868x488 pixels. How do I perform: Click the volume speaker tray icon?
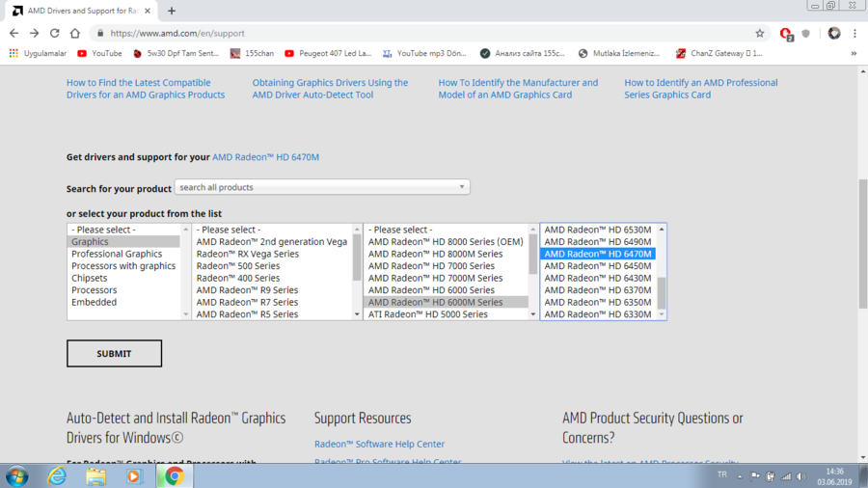(x=801, y=476)
